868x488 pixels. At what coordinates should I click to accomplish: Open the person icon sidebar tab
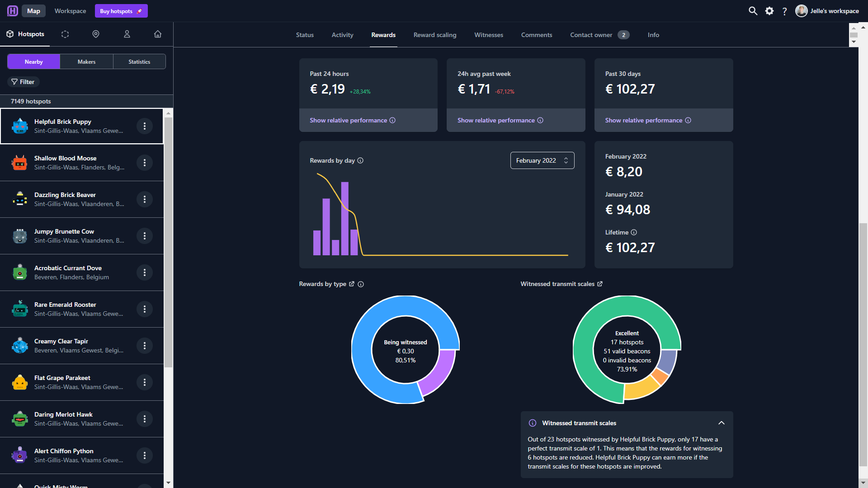(x=127, y=34)
